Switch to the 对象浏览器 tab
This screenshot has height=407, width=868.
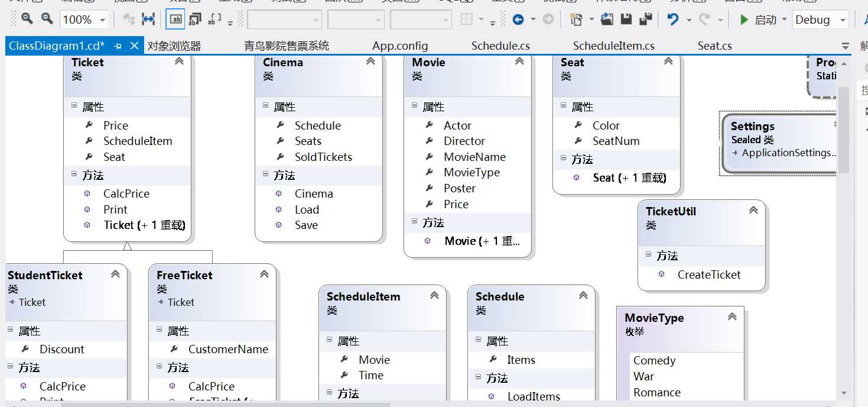[x=174, y=46]
